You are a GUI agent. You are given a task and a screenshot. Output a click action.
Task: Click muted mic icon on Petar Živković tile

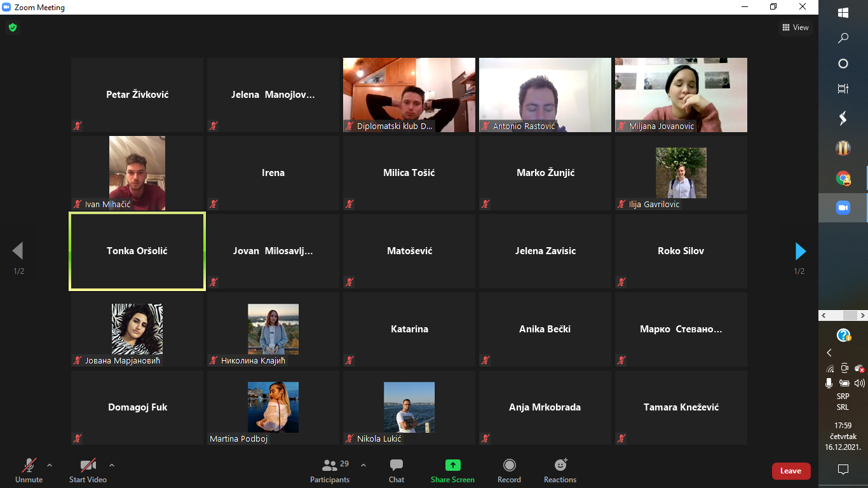click(78, 126)
